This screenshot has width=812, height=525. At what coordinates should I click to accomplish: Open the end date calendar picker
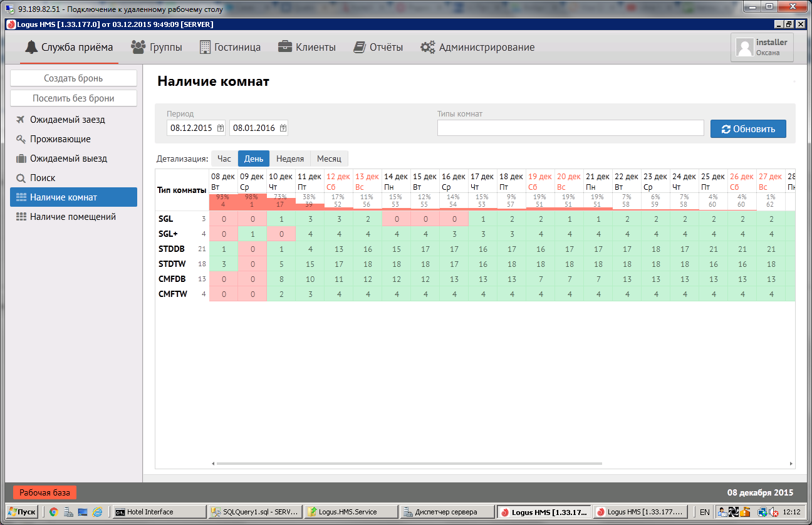[x=283, y=128]
